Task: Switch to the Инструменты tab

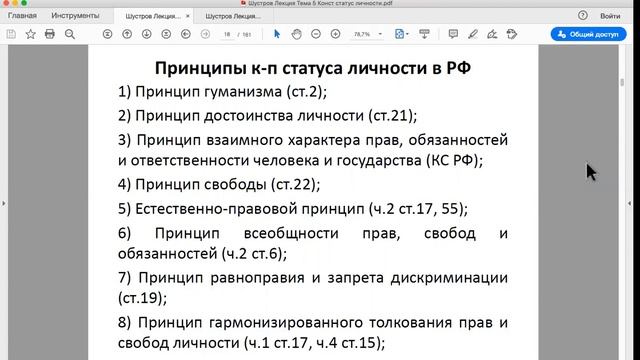Action: point(75,16)
